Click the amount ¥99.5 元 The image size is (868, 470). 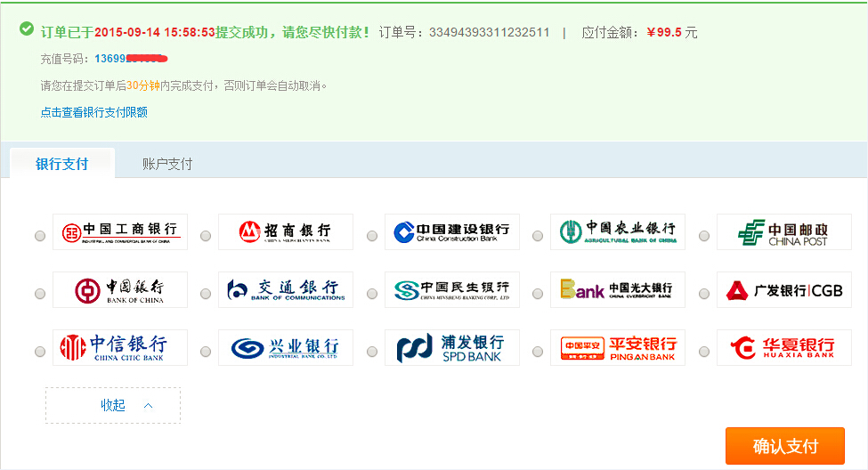click(x=672, y=33)
